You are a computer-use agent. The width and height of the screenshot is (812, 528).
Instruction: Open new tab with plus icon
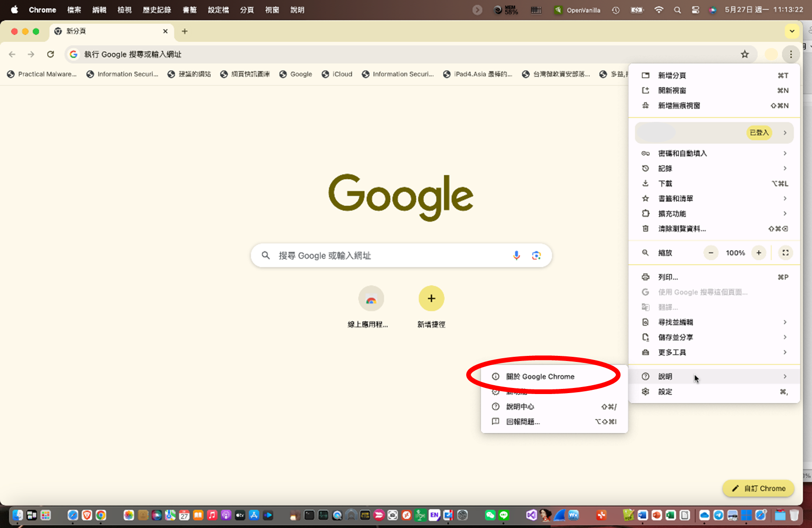185,31
